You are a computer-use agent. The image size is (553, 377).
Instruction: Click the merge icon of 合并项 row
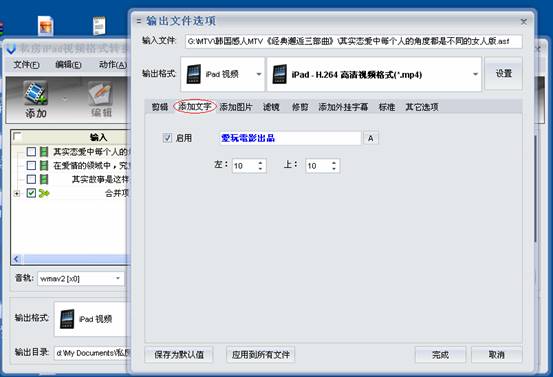pos(44,193)
